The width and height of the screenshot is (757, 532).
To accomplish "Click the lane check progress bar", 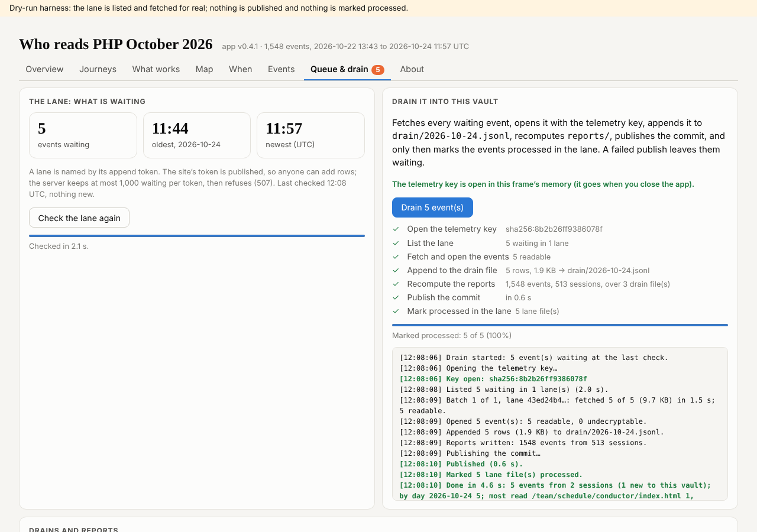I will 197,236.
